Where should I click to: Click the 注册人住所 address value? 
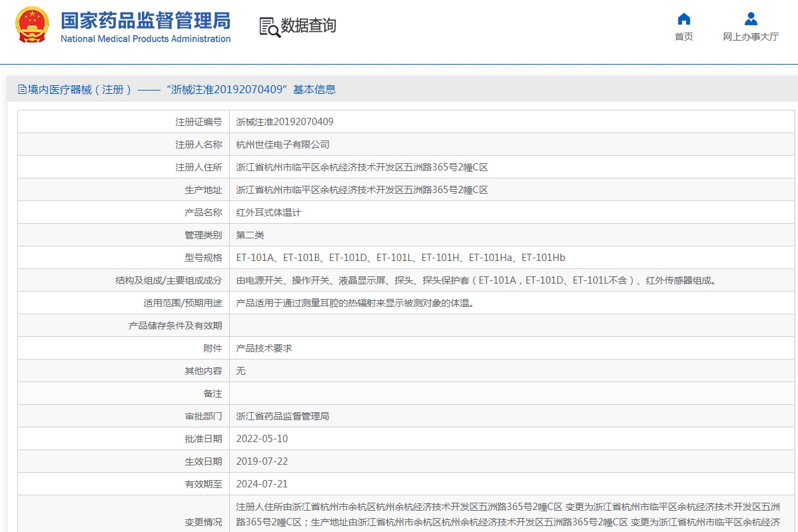coord(362,167)
